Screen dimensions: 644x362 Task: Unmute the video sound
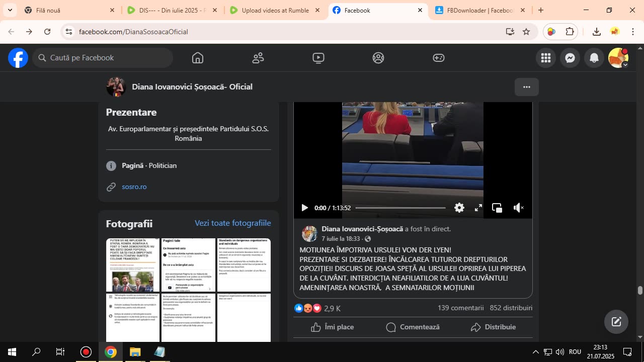518,208
